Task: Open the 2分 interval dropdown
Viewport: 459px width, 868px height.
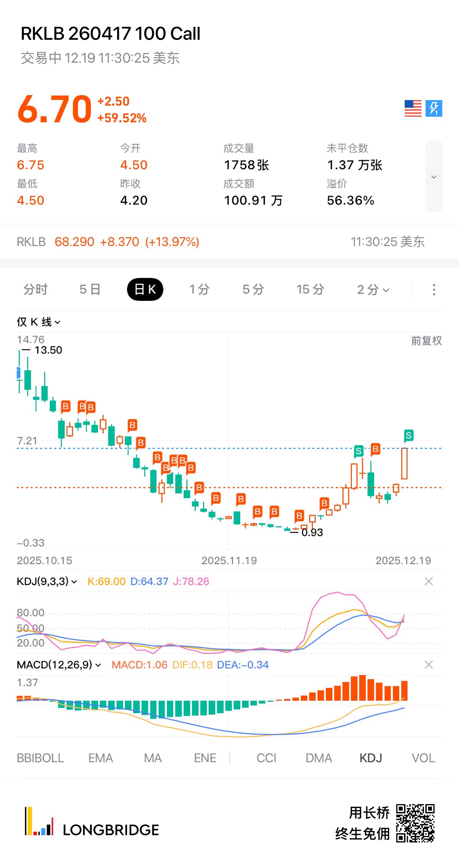Action: (x=373, y=290)
